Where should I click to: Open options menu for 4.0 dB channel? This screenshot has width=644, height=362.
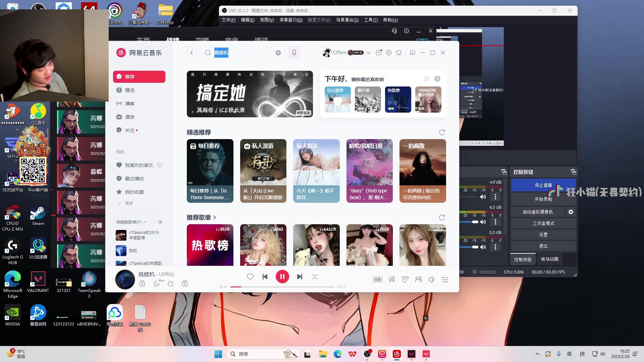pos(495,222)
